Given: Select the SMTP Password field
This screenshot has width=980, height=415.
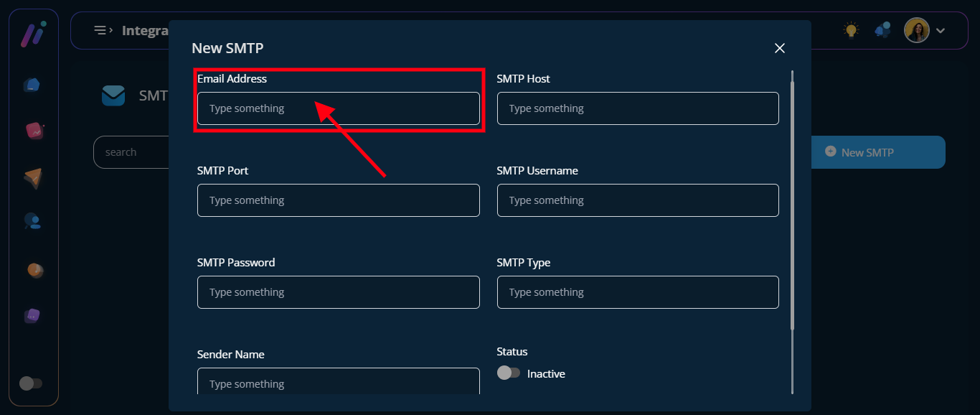Looking at the screenshot, I should pyautogui.click(x=338, y=292).
